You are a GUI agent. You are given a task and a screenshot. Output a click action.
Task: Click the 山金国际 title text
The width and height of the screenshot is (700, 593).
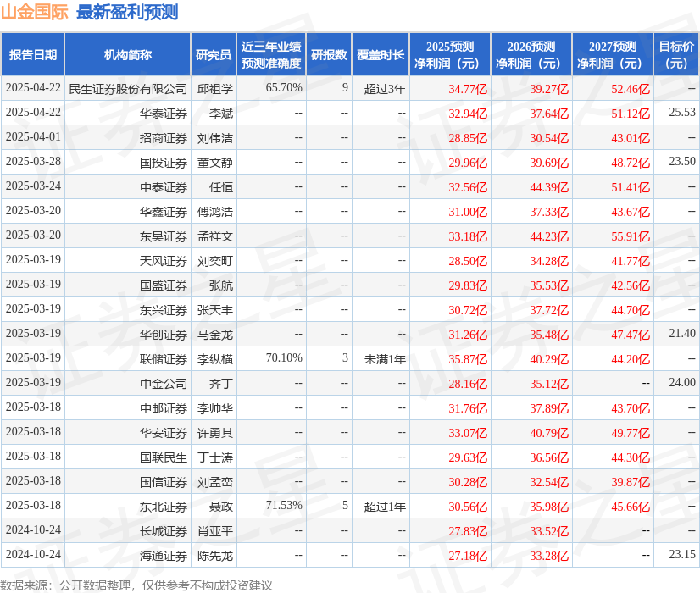pyautogui.click(x=34, y=12)
